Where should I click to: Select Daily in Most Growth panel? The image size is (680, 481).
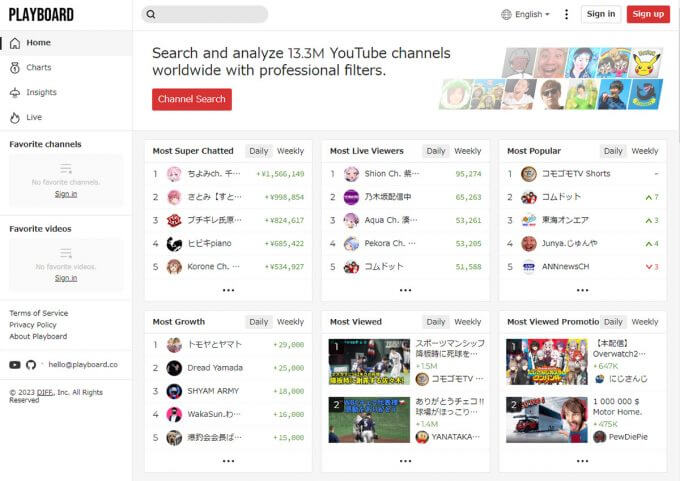point(259,322)
